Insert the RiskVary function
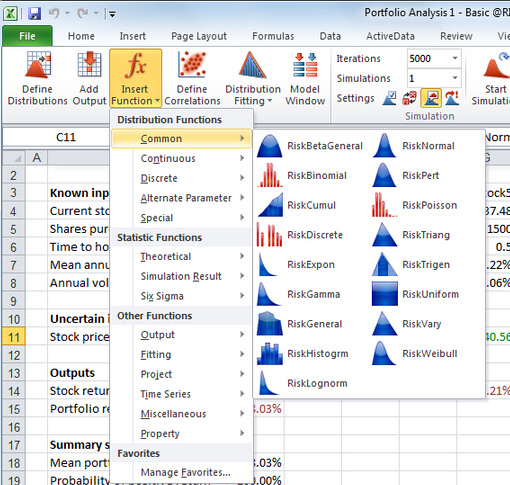This screenshot has height=485, width=510. coord(407,324)
